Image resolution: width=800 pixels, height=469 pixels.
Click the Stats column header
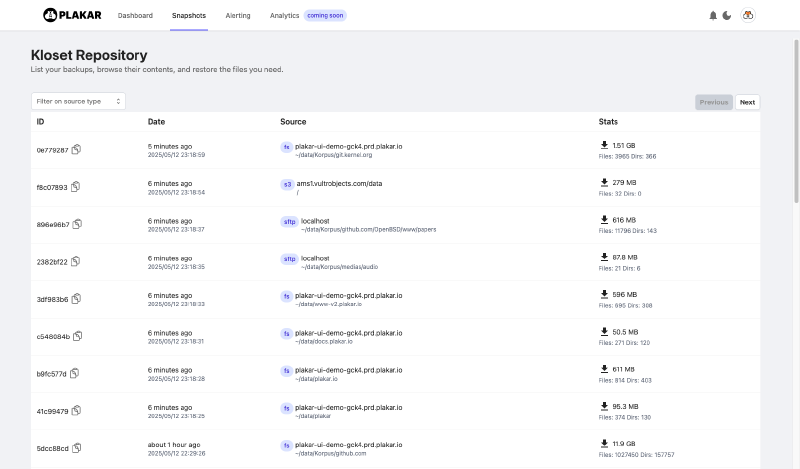click(x=608, y=121)
